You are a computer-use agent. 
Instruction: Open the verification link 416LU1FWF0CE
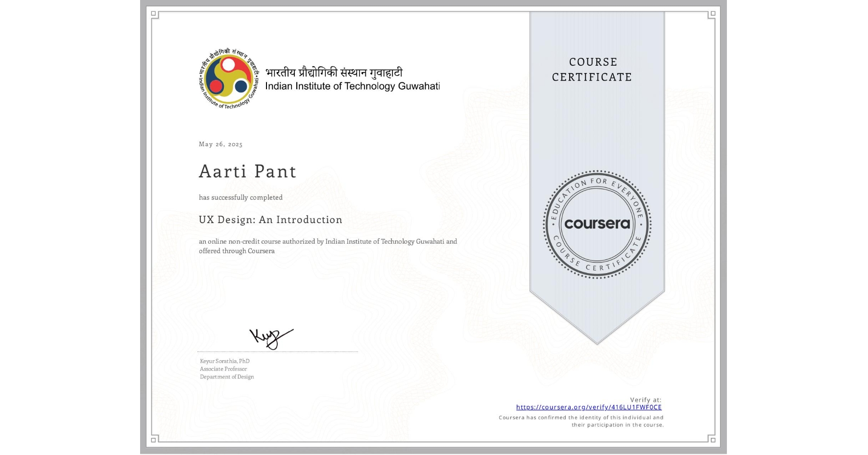589,407
